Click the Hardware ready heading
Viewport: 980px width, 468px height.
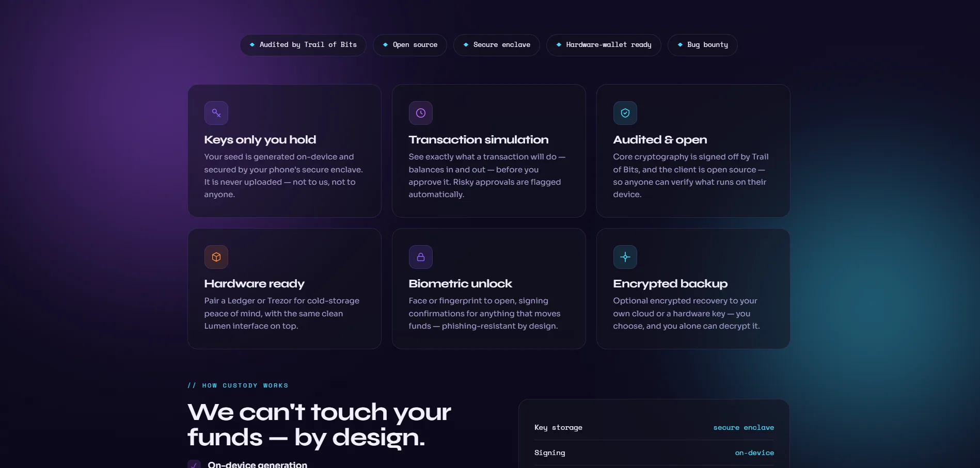pyautogui.click(x=255, y=284)
